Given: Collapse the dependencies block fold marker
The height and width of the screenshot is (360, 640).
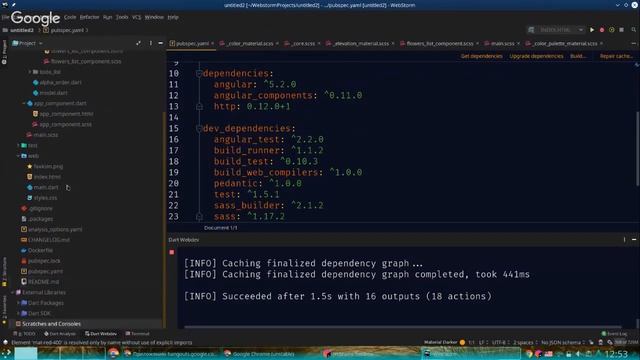Looking at the screenshot, I should coord(199,73).
